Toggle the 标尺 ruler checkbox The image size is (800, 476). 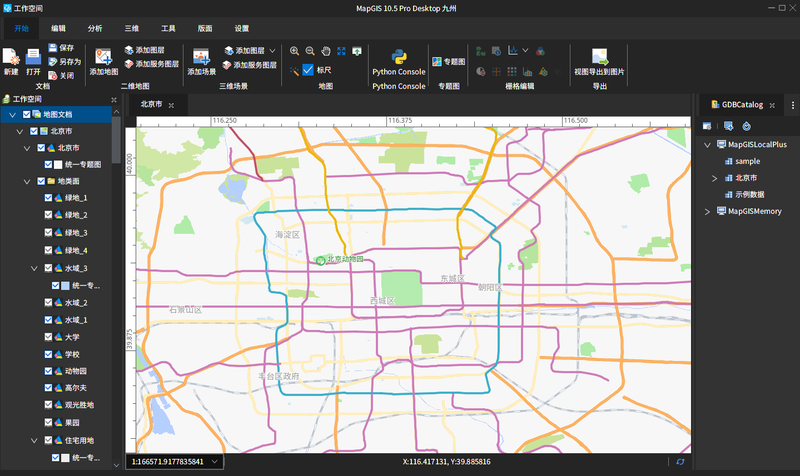point(308,70)
